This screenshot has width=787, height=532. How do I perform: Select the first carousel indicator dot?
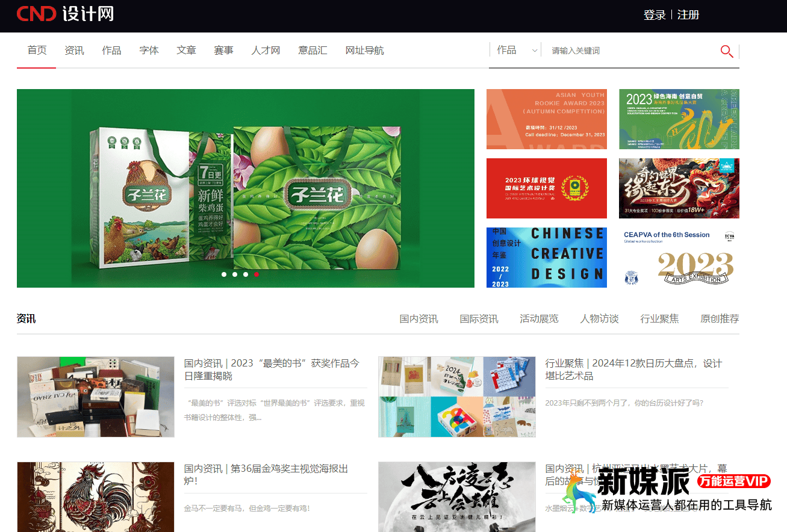[224, 274]
